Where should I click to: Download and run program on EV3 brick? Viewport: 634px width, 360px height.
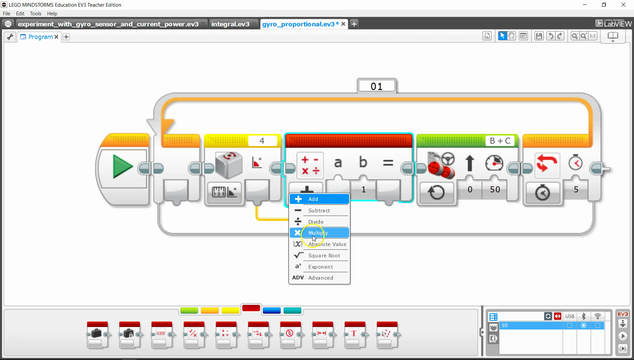point(623,336)
